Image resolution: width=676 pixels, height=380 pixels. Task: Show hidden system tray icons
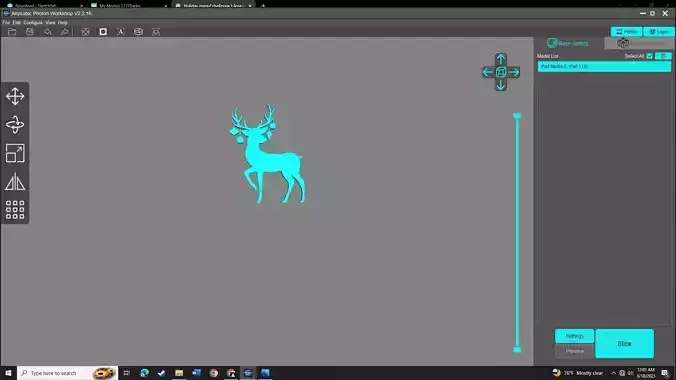[613, 373]
